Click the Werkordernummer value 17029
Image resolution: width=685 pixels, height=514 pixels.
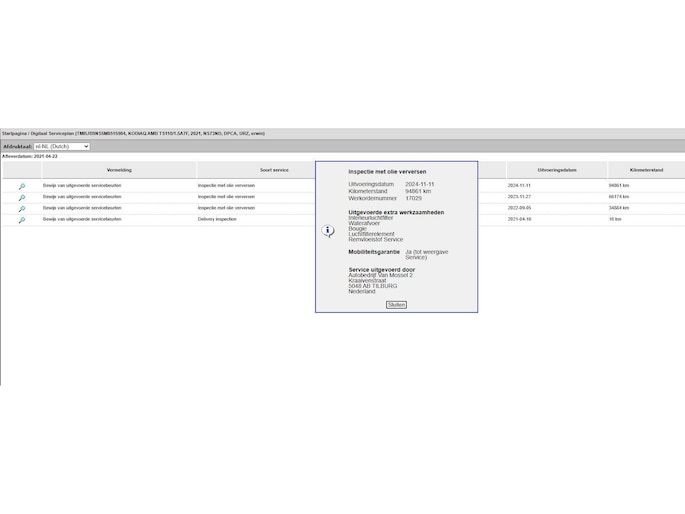[x=413, y=198]
